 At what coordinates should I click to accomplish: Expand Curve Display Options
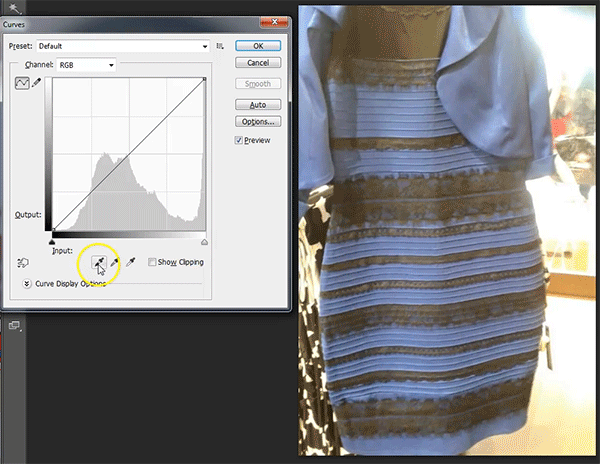click(x=26, y=284)
